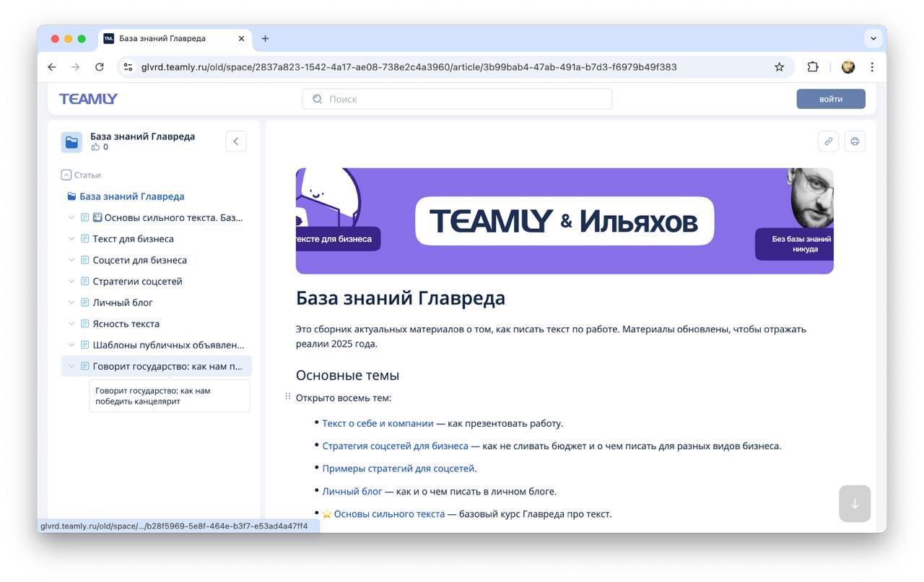Click the 'Войти' login button
This screenshot has width=924, height=582.
tap(831, 99)
